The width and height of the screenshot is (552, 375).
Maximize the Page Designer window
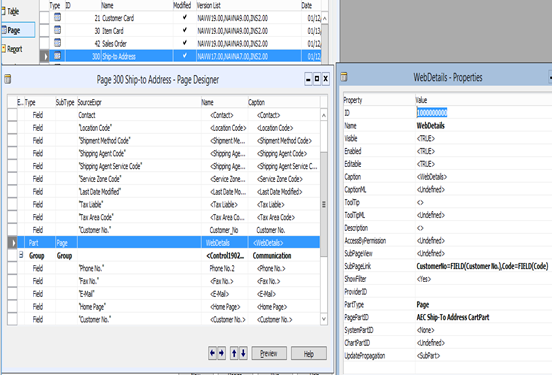click(317, 79)
